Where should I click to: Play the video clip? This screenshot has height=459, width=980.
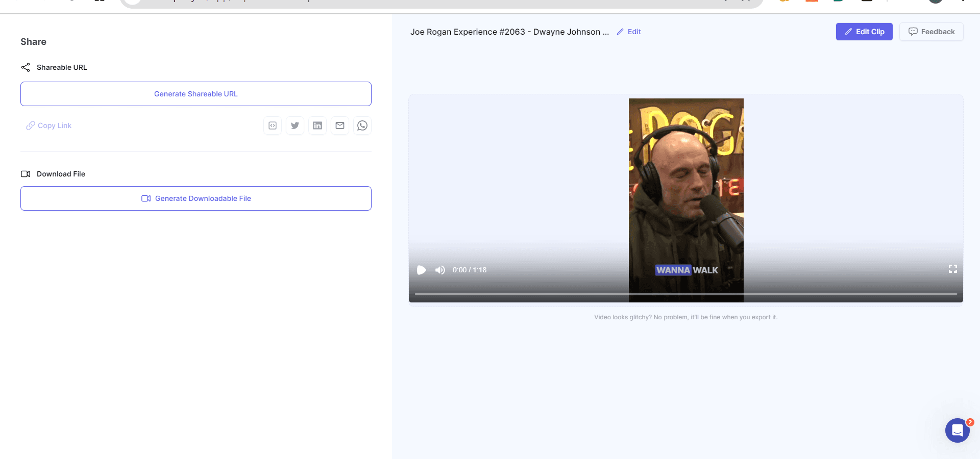pos(421,270)
